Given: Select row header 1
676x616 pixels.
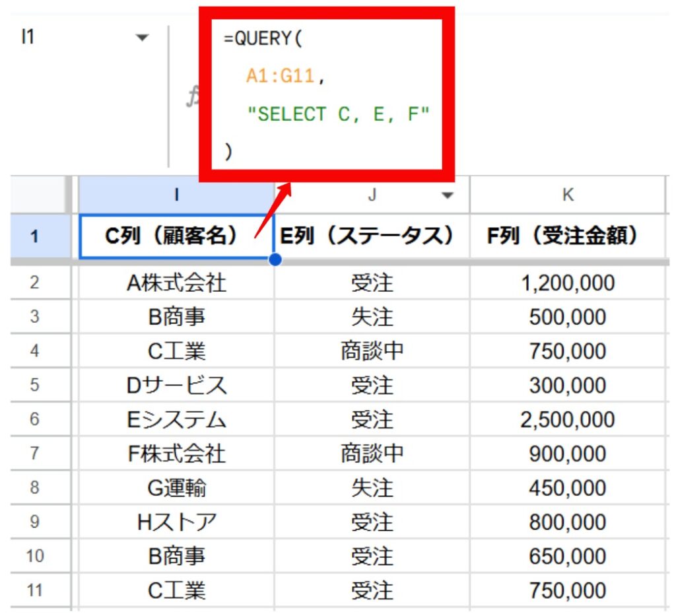Looking at the screenshot, I should [34, 236].
